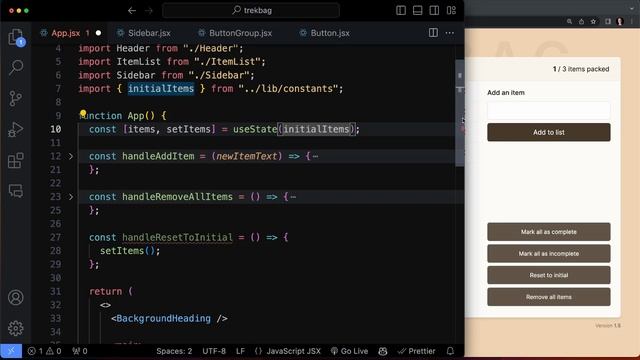Open the Accounts menu icon
This screenshot has height=360, width=640.
tap(16, 298)
